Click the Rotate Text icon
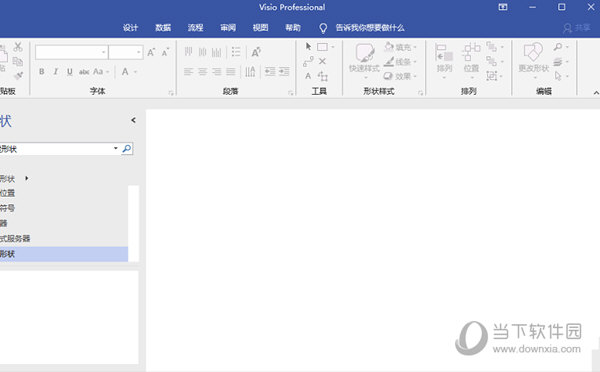Screen dimensions: 600x372 click(x=256, y=52)
